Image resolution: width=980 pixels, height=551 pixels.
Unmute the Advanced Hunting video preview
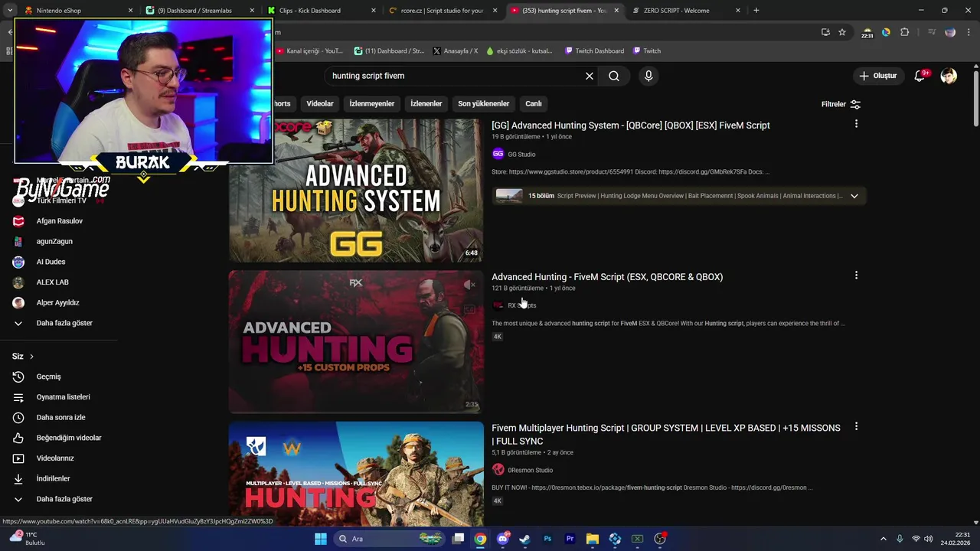(x=469, y=285)
